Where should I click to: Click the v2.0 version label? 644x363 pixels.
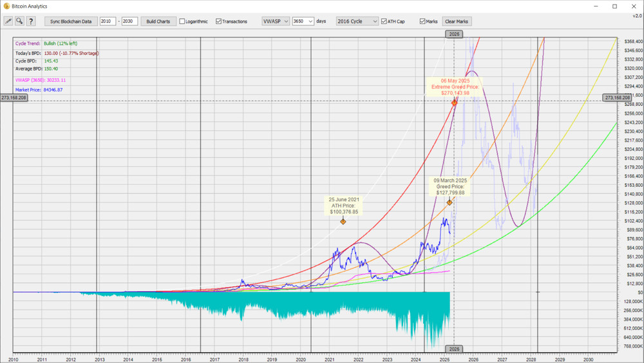click(x=637, y=15)
